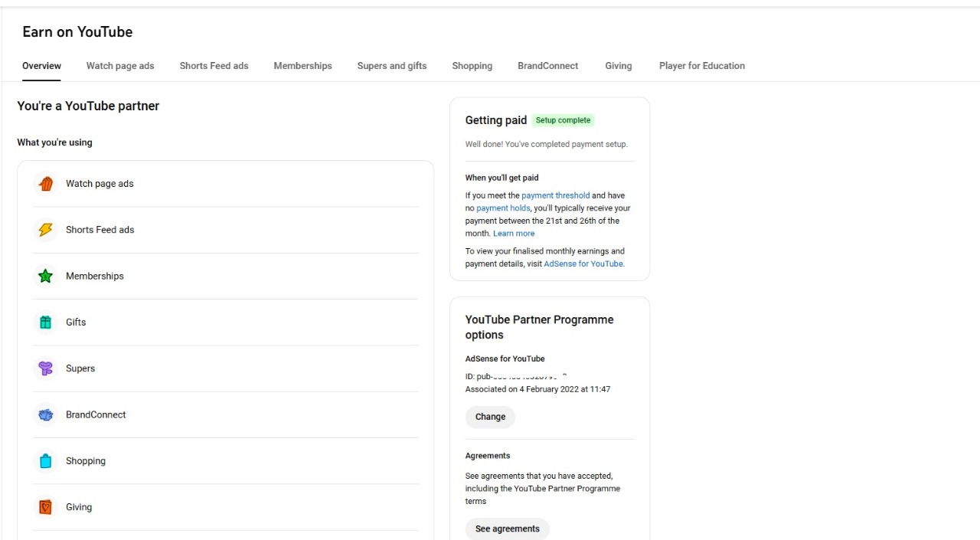This screenshot has height=540, width=980.
Task: Visit the AdSense for YouTube link
Action: tap(583, 263)
